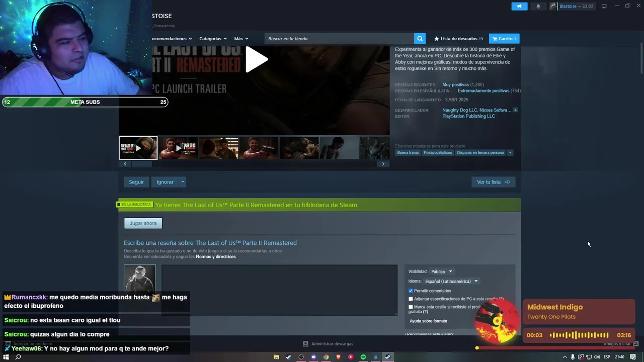Open 'Ayuda sobre formato' link

click(x=428, y=321)
